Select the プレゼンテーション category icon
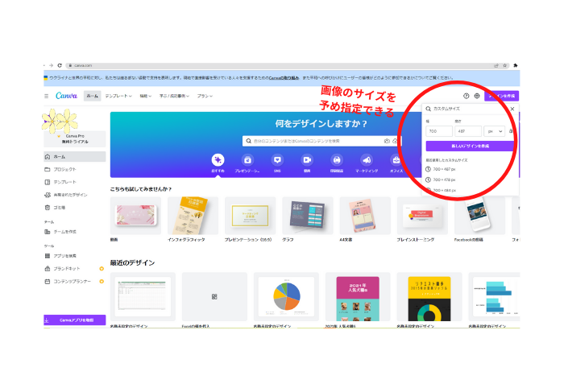Screen dimensions: 564x392 click(247, 160)
